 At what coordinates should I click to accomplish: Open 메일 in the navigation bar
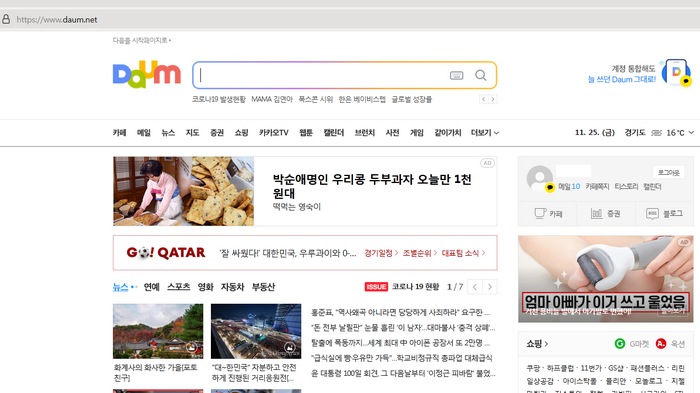pyautogui.click(x=144, y=133)
